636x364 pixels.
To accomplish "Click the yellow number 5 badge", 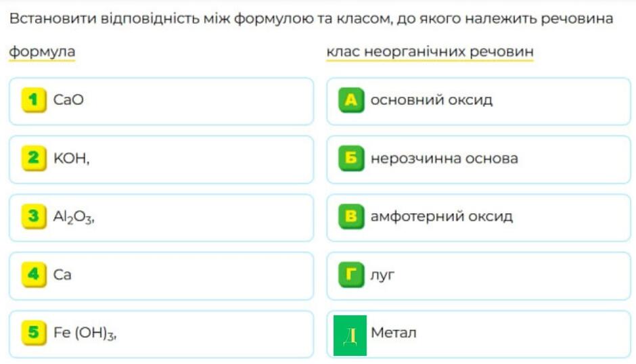I will point(34,333).
